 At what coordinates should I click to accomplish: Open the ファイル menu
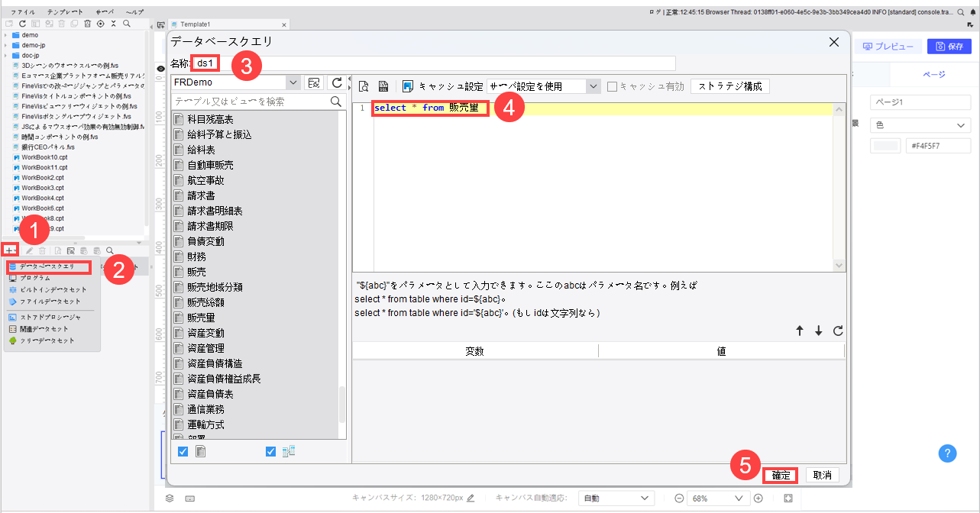pos(22,13)
